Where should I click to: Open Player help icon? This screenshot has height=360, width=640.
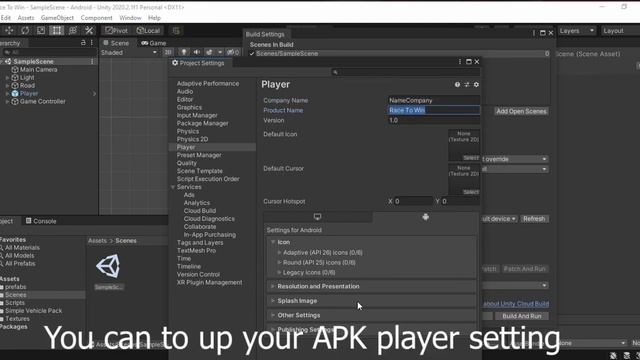click(457, 84)
